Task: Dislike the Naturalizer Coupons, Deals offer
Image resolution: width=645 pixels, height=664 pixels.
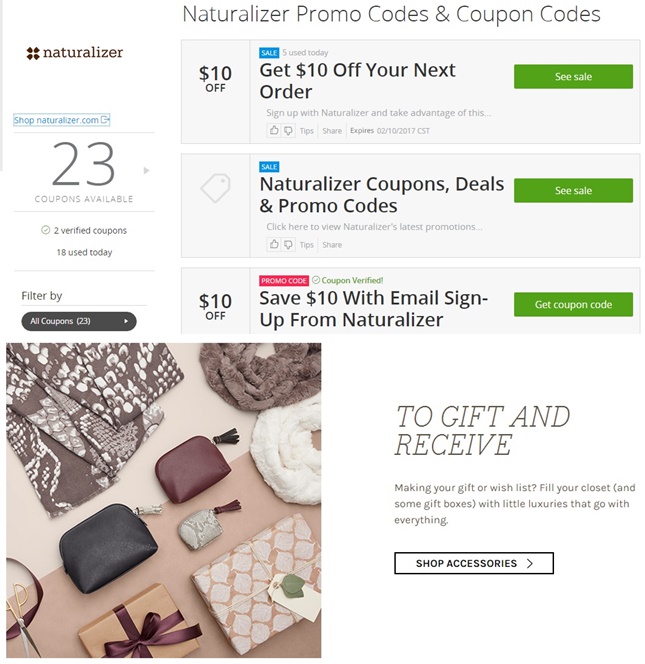Action: (x=288, y=244)
